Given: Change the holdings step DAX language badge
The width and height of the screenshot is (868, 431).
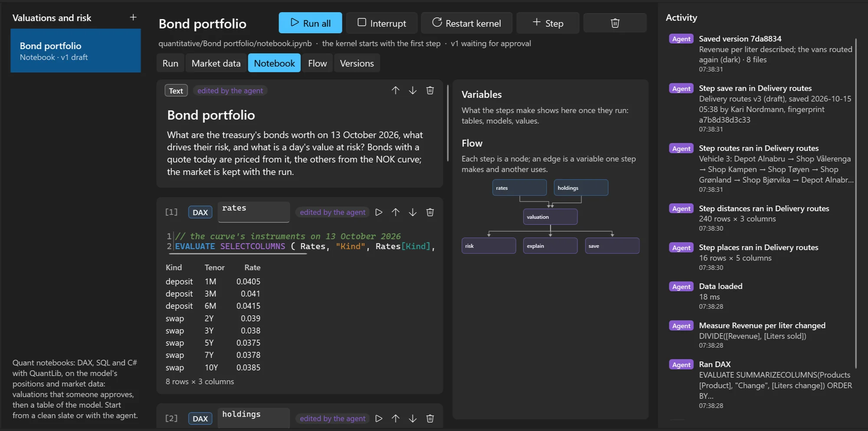Looking at the screenshot, I should [200, 418].
